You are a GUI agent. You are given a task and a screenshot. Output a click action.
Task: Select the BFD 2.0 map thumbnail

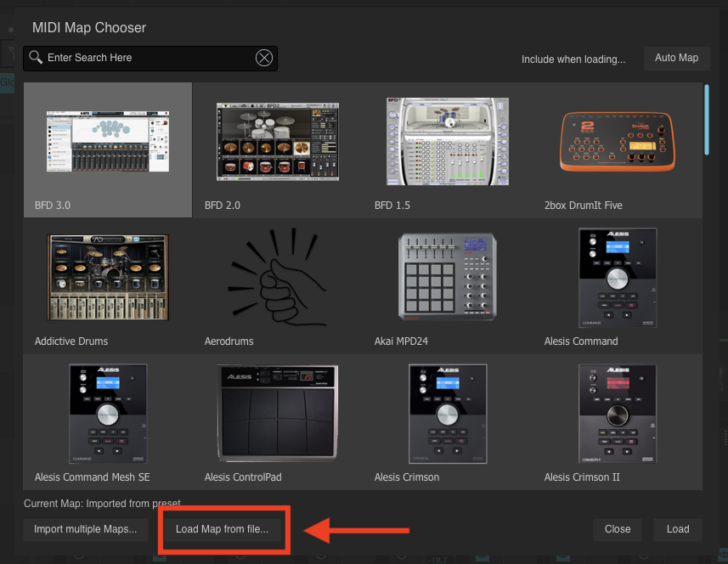pos(278,142)
